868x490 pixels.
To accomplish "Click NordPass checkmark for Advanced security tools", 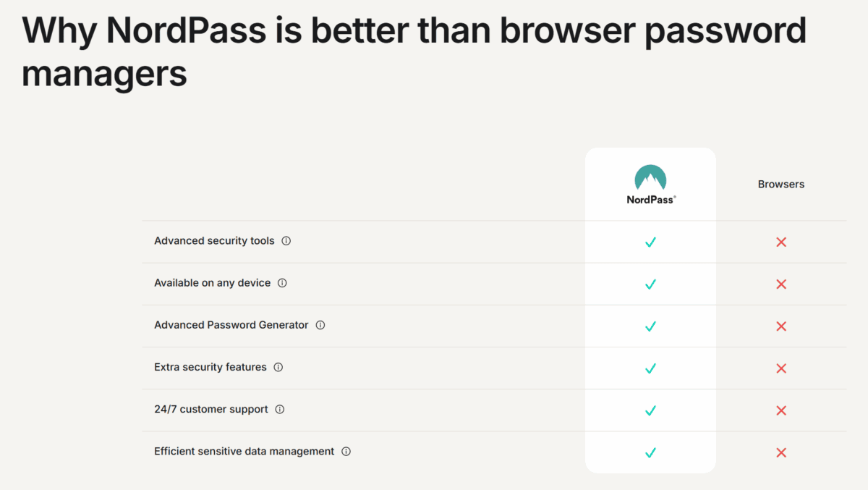I will (x=650, y=242).
